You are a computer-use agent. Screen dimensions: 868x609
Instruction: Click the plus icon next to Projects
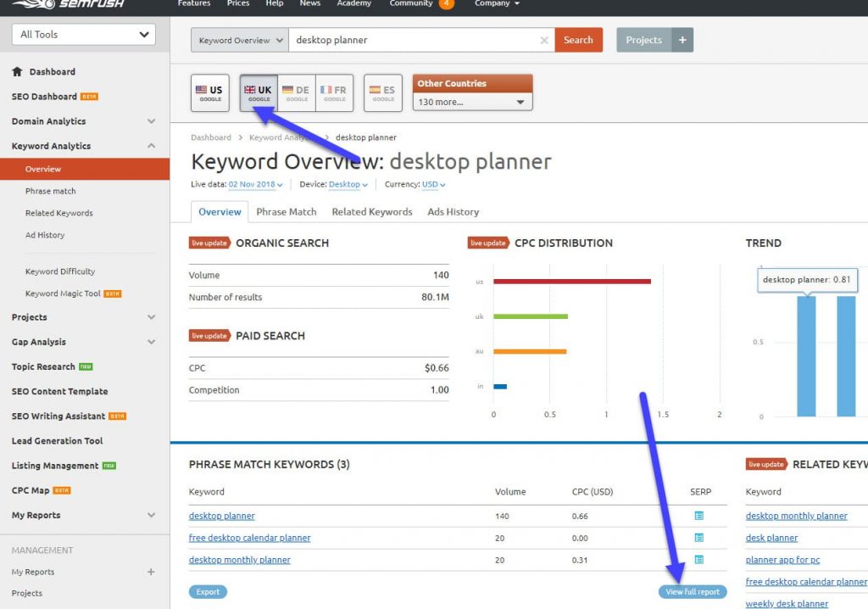coord(682,40)
